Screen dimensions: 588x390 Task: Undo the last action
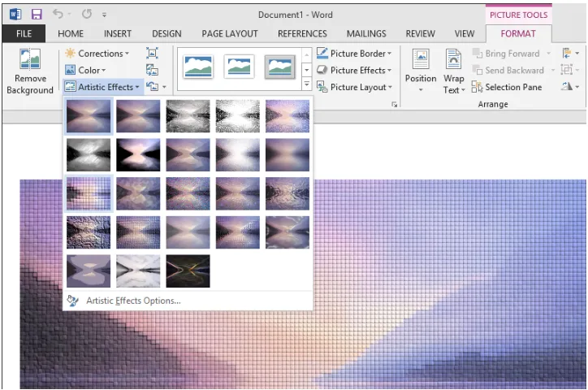58,15
